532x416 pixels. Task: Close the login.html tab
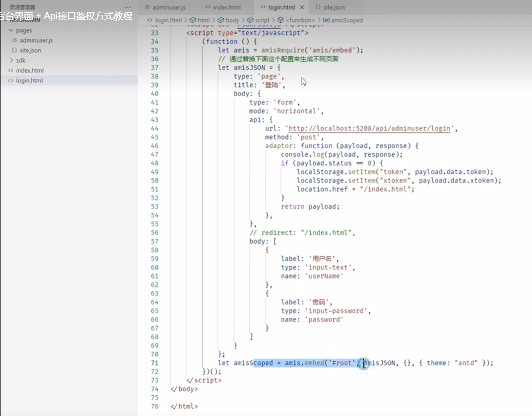pos(302,7)
